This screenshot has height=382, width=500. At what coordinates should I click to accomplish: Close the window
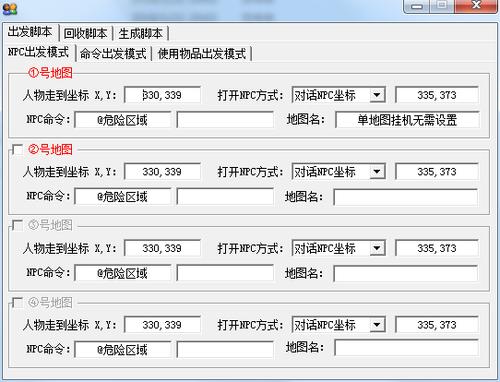pos(476,5)
